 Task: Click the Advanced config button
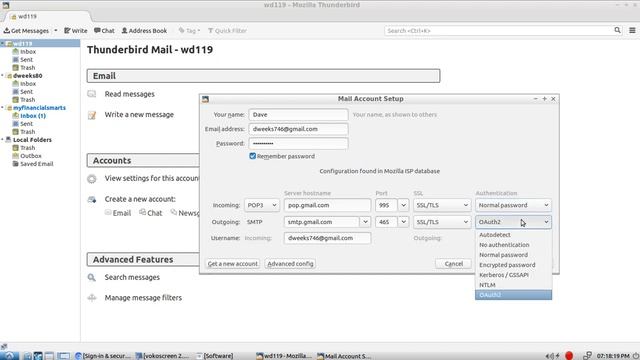coord(290,264)
